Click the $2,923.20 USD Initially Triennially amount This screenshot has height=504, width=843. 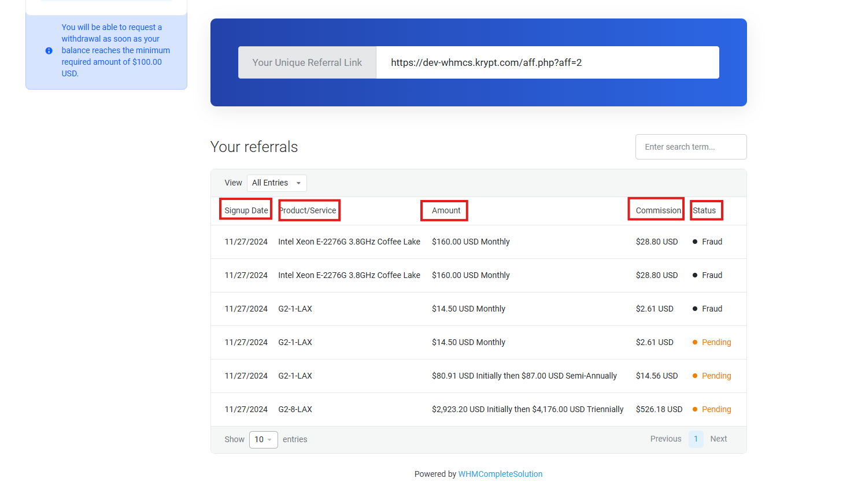point(528,409)
